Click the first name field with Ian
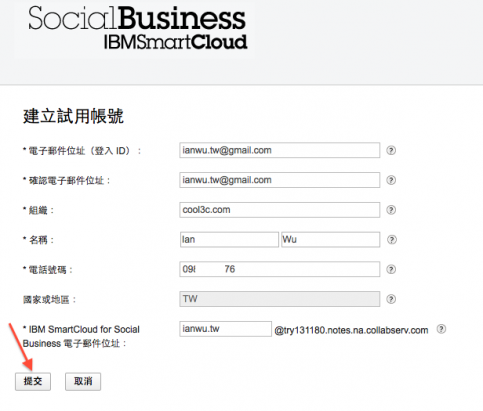The width and height of the screenshot is (483, 411). point(229,240)
